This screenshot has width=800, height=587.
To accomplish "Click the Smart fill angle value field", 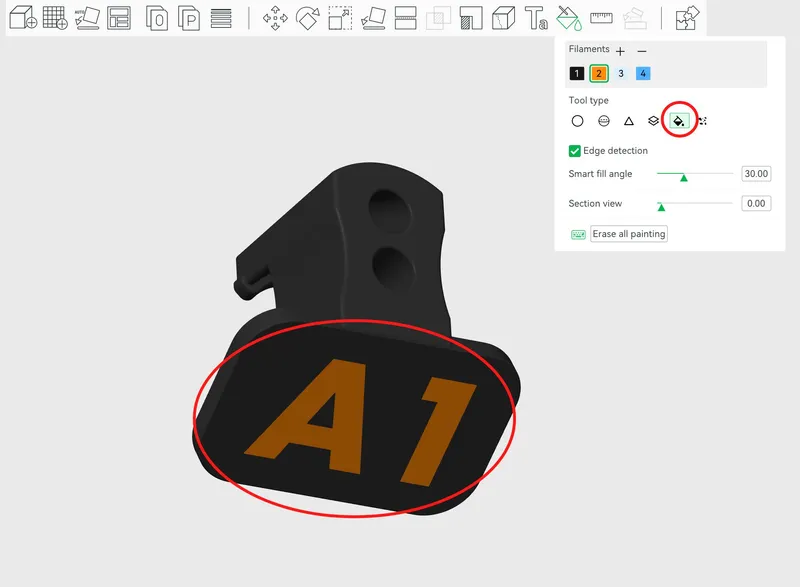I will point(756,174).
